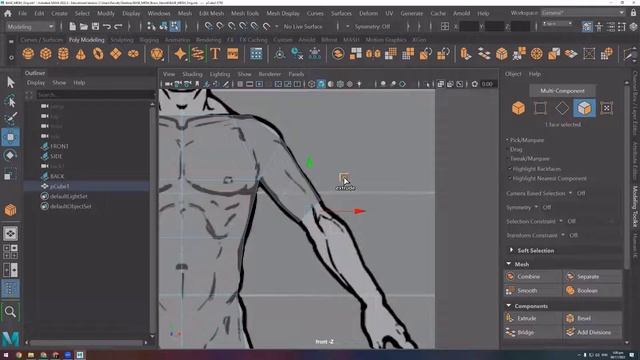Switch to the Sculpting shelf tab
This screenshot has height=360, width=640.
(x=122, y=40)
